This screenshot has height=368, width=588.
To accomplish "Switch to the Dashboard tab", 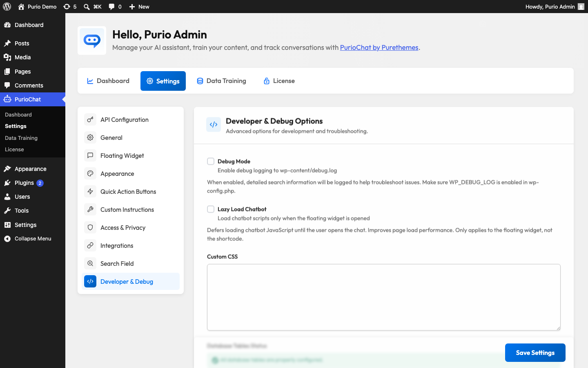I will pyautogui.click(x=108, y=81).
